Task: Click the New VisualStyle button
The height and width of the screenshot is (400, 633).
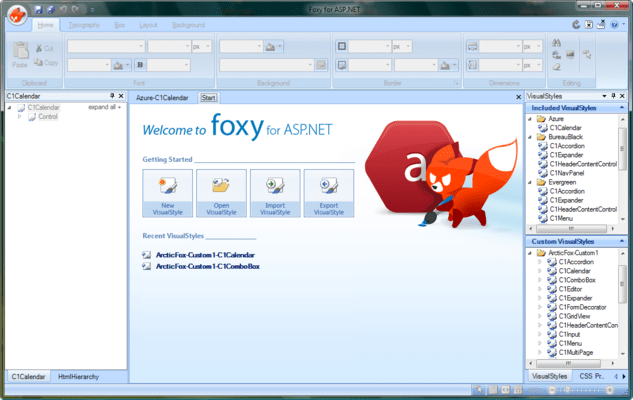Action: [168, 193]
